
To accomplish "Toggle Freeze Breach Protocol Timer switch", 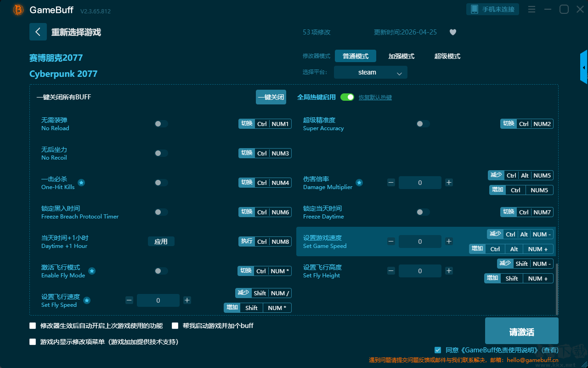I will tap(161, 212).
